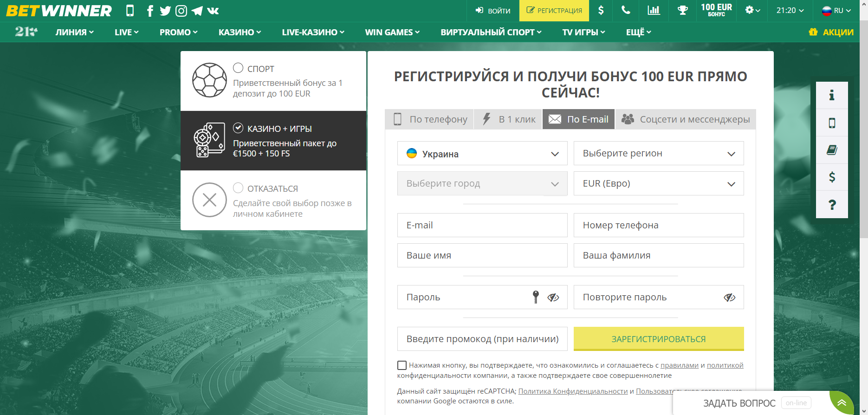Open the АКЦИИ promotions gift link
This screenshot has width=868, height=415.
coord(831,32)
